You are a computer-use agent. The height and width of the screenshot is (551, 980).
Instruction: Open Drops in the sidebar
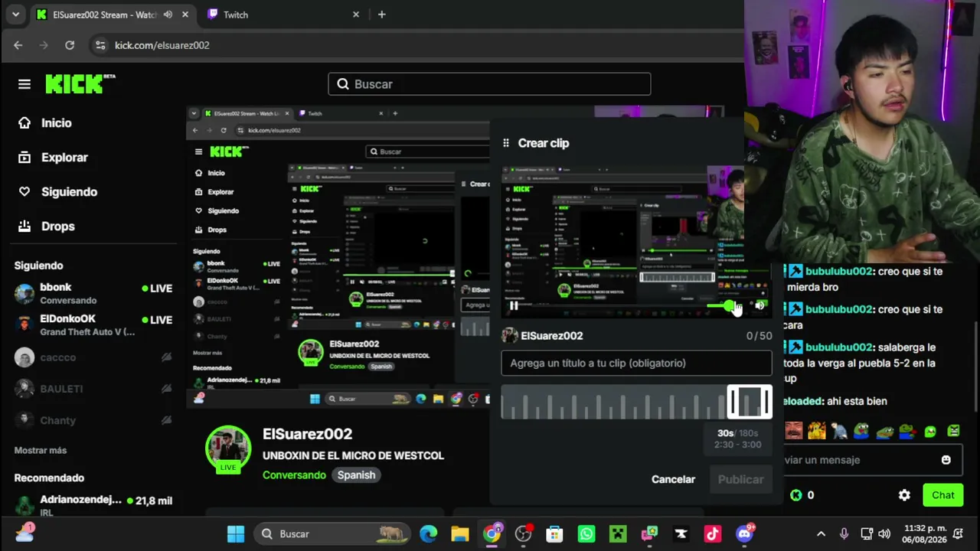[x=47, y=227]
